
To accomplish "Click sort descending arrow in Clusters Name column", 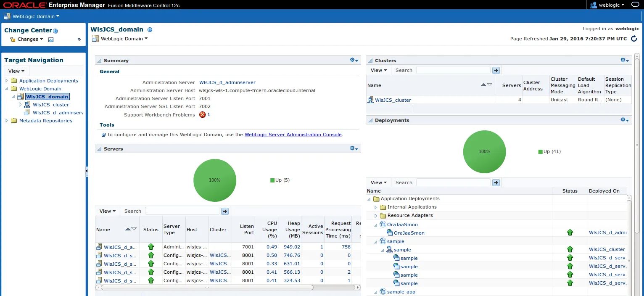I will coord(489,85).
